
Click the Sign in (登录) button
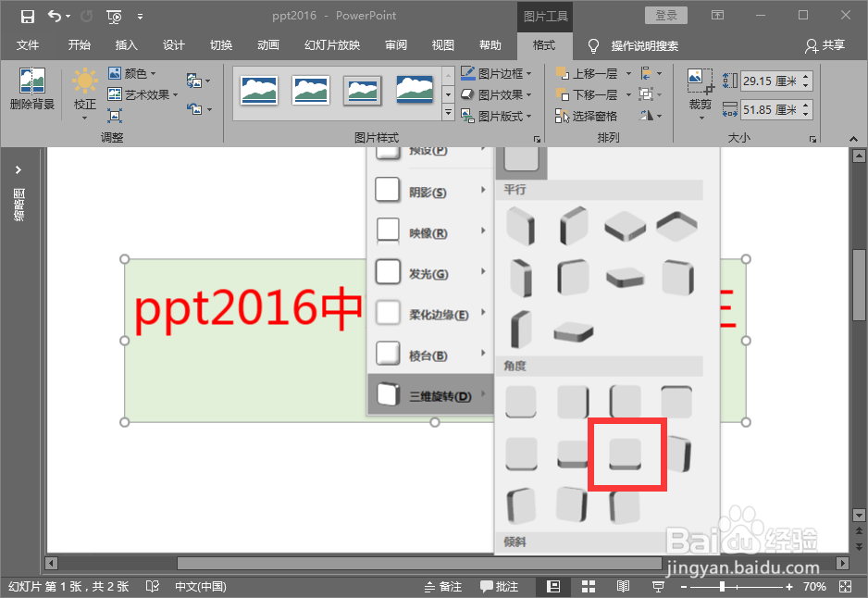coord(666,16)
